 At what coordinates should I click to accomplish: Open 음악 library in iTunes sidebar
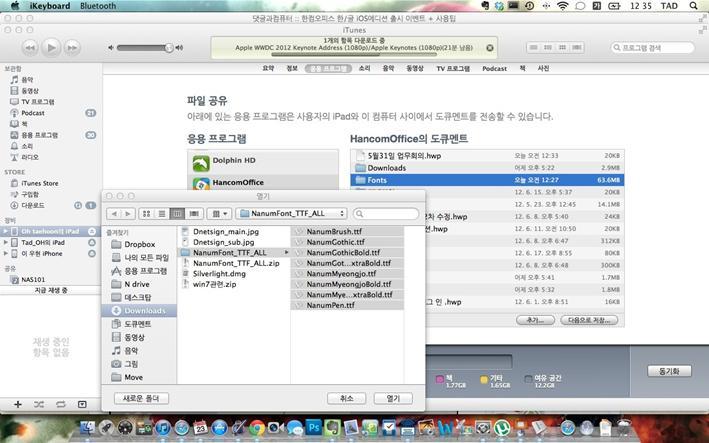pyautogui.click(x=27, y=80)
